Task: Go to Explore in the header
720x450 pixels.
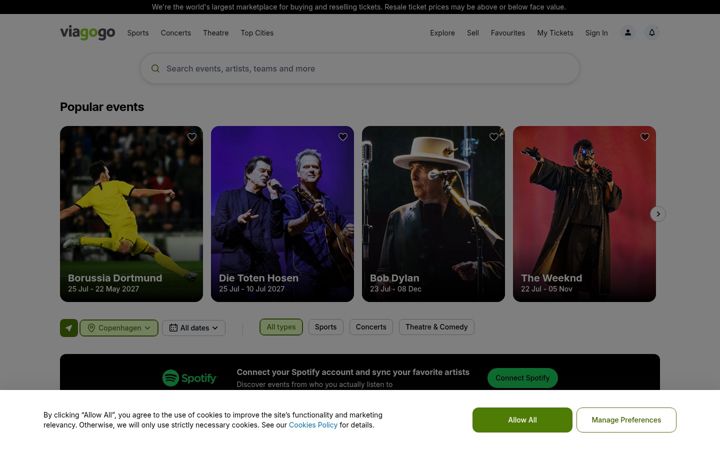Action: click(x=442, y=33)
